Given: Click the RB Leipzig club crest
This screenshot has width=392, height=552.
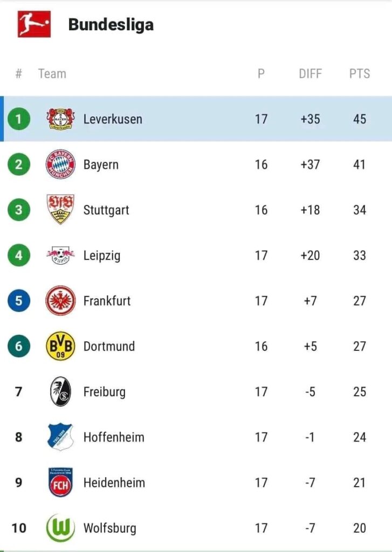Looking at the screenshot, I should [x=60, y=255].
